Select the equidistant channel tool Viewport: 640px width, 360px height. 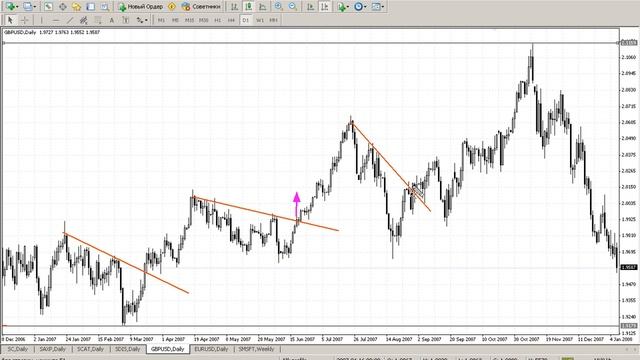(84, 20)
